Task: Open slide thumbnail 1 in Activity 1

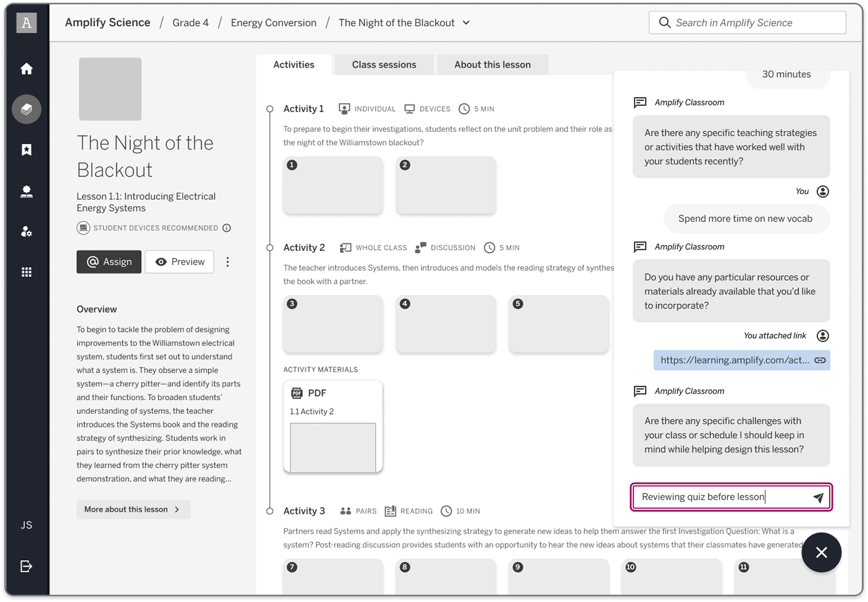Action: (x=333, y=186)
